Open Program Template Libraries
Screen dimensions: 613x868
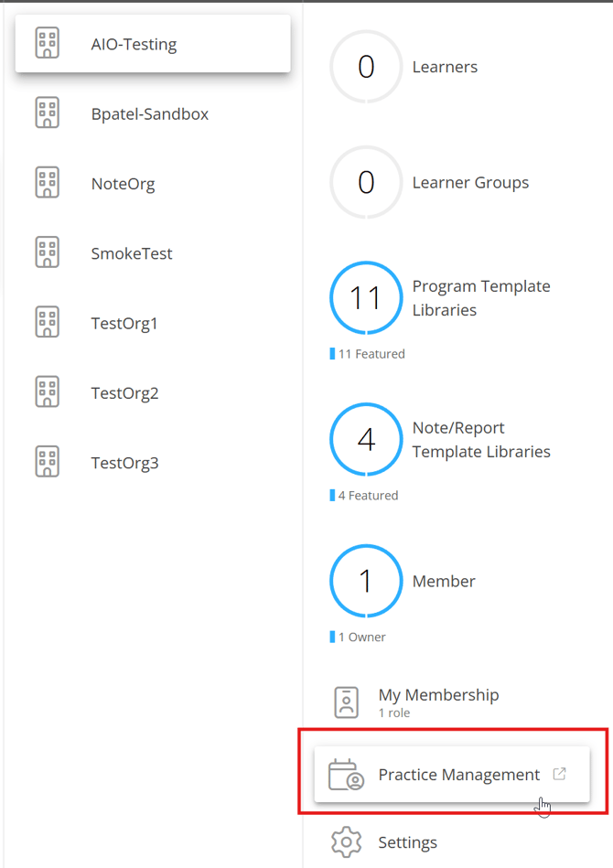pos(481,298)
